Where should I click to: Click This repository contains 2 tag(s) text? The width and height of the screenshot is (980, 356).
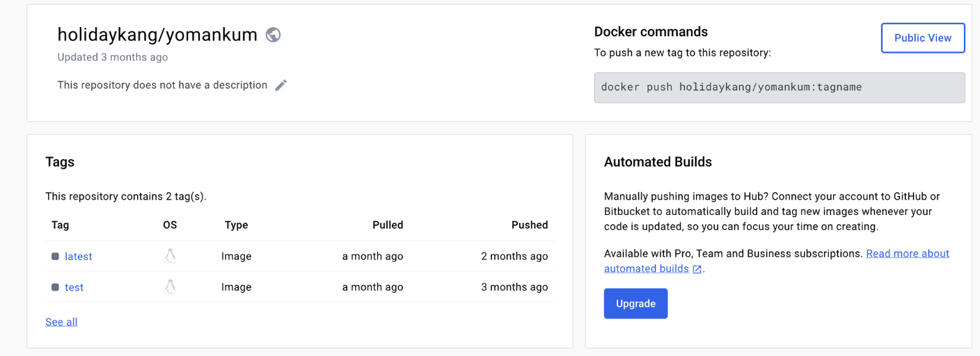point(126,197)
